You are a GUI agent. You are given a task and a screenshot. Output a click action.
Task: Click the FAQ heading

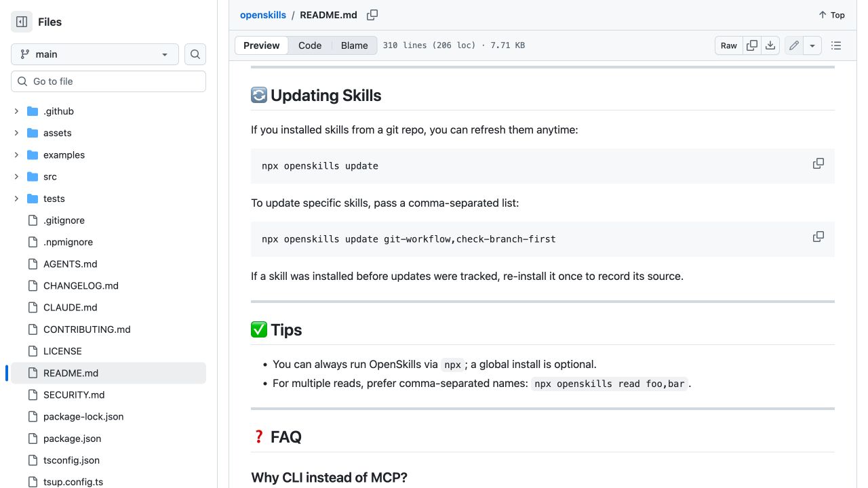(277, 437)
